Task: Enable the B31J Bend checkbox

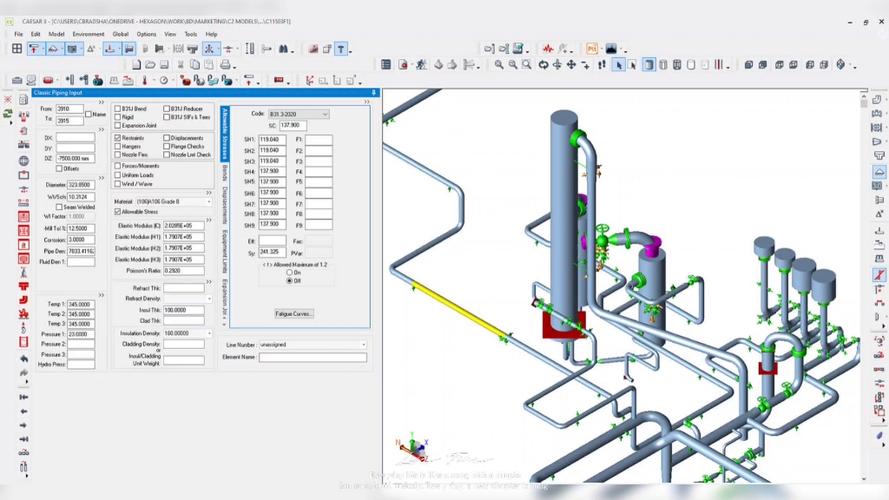Action: coord(118,108)
